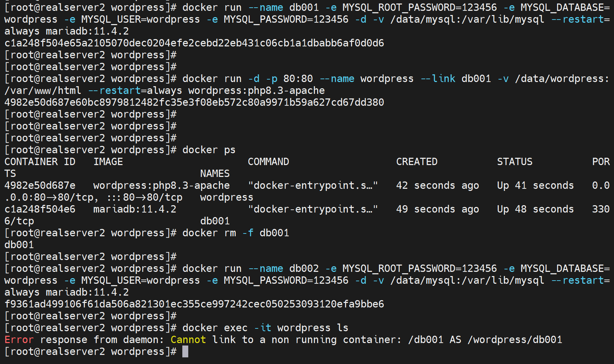Click the block cursor at the last prompt
Image resolution: width=614 pixels, height=364 pixels.
[x=185, y=351]
